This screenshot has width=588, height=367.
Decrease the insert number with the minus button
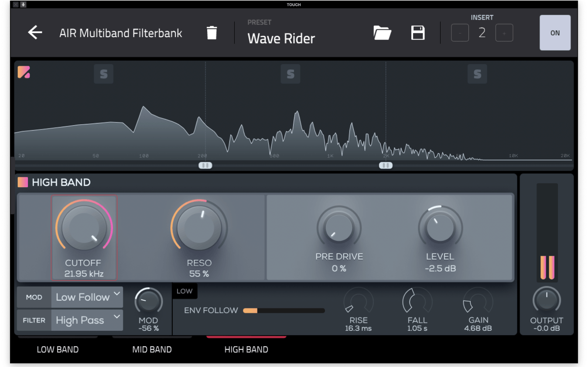coord(460,33)
